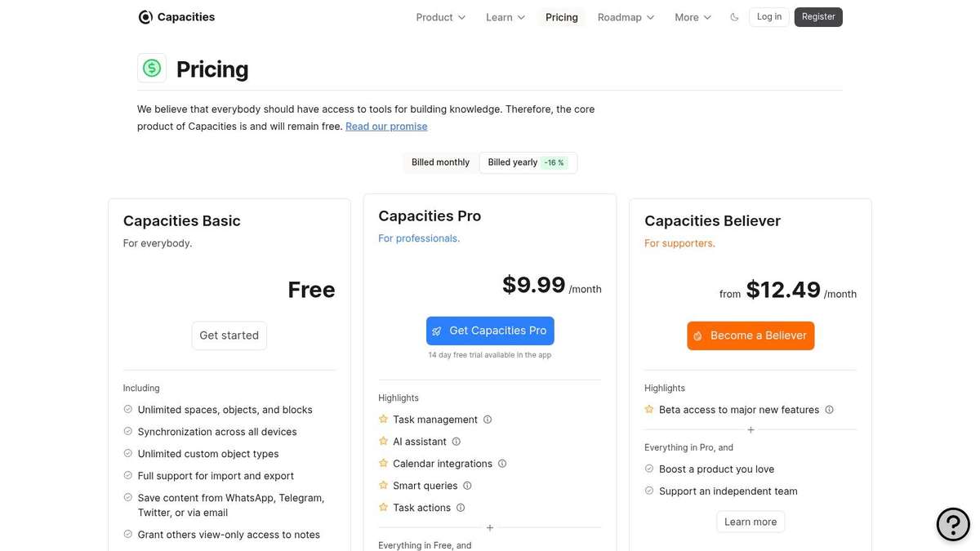This screenshot has width=980, height=551.
Task: Click the Capacities logo icon
Action: [145, 16]
